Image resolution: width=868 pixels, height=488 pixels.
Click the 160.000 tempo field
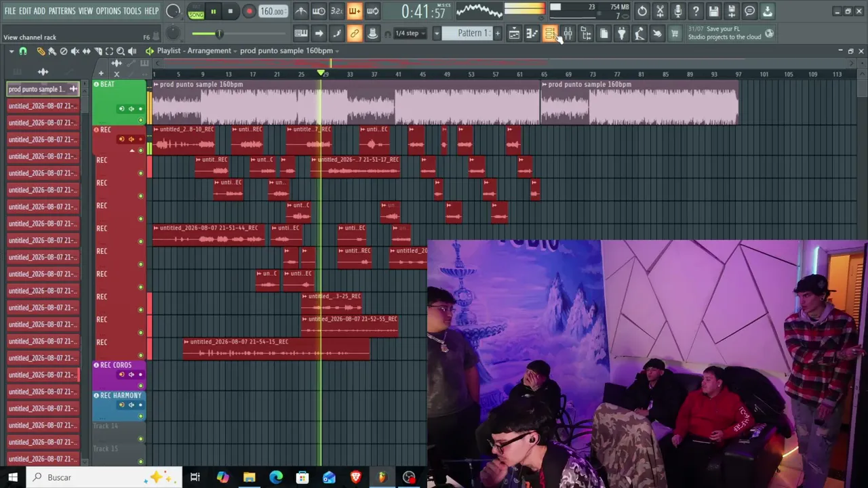(272, 12)
